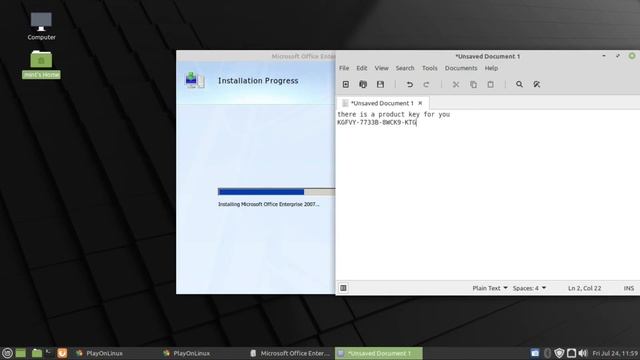Click the Installation Progress heading

(x=258, y=81)
